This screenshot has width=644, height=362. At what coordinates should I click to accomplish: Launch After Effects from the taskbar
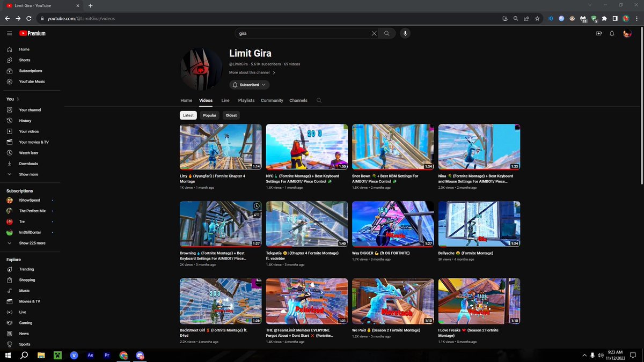[x=90, y=355]
